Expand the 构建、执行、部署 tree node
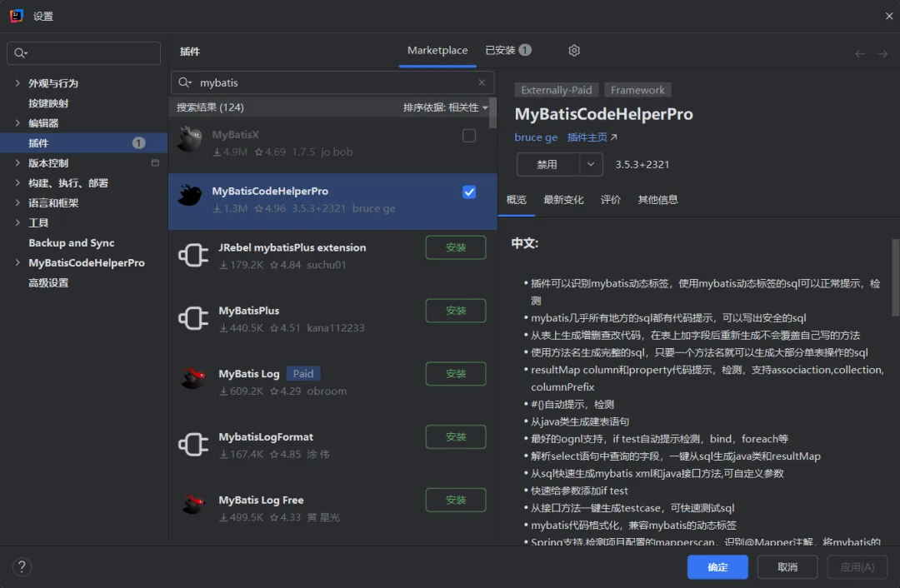This screenshot has width=900, height=588. (17, 183)
